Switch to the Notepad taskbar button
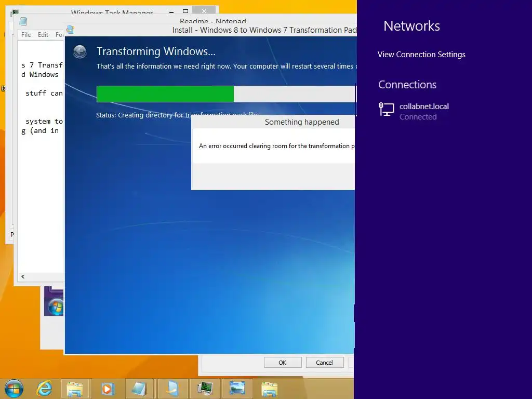This screenshot has height=399, width=532. click(x=140, y=389)
